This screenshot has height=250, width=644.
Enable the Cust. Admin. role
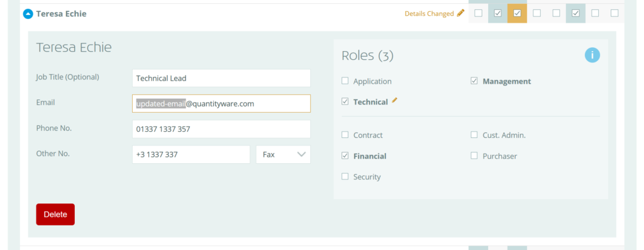click(474, 135)
